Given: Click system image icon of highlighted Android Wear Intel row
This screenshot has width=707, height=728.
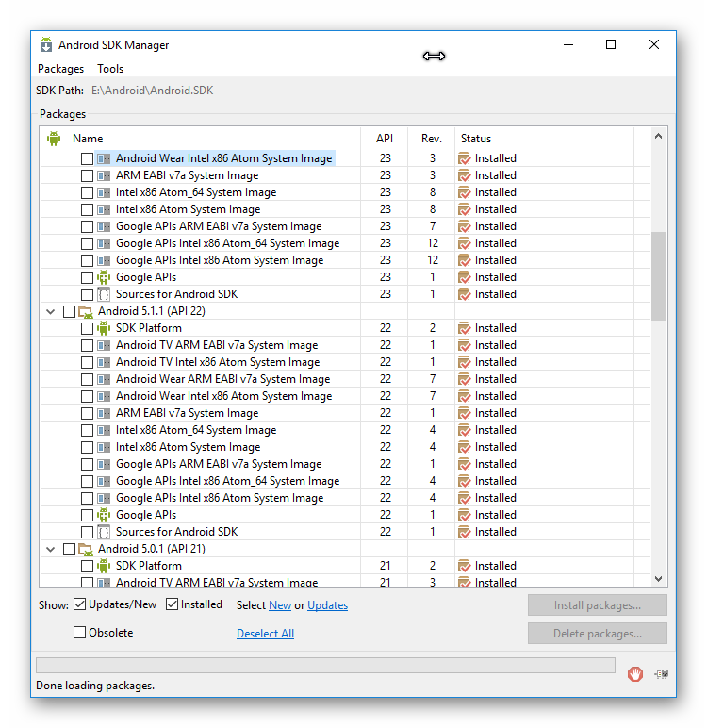Looking at the screenshot, I should [104, 158].
